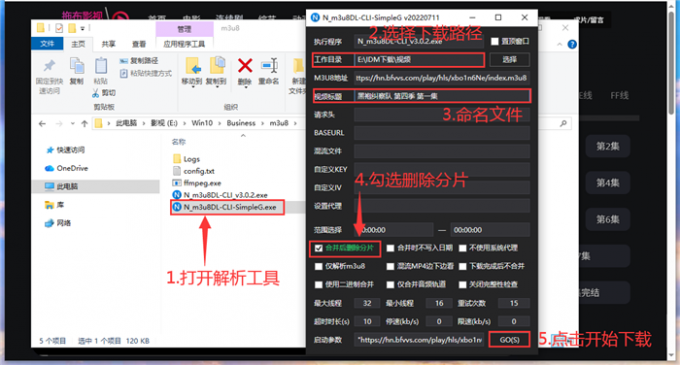The width and height of the screenshot is (680, 365).
Task: Switch to Share (共享) ribbon tab
Action: click(x=108, y=44)
